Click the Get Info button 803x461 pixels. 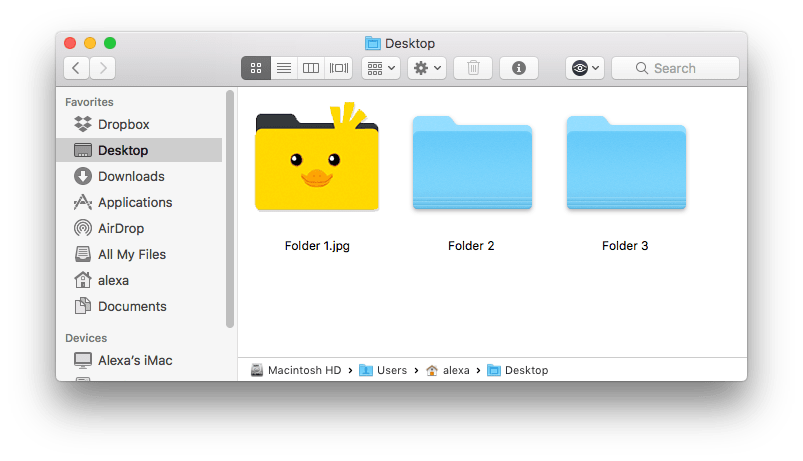click(x=519, y=68)
